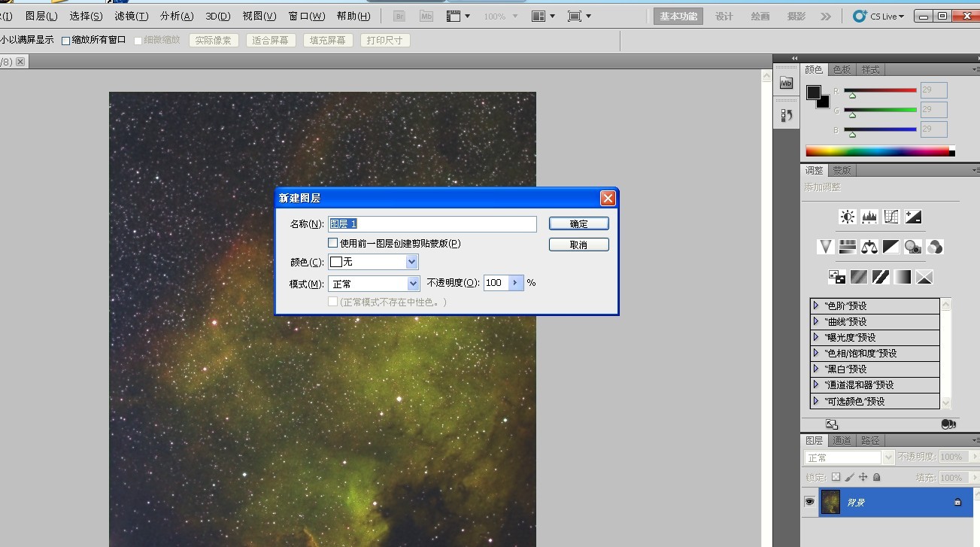Click the lock icon on the 背景 layer
The height and width of the screenshot is (547, 980).
957,502
